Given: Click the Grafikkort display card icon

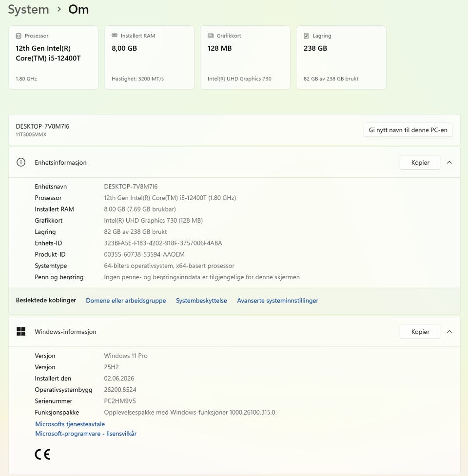Looking at the screenshot, I should 211,36.
